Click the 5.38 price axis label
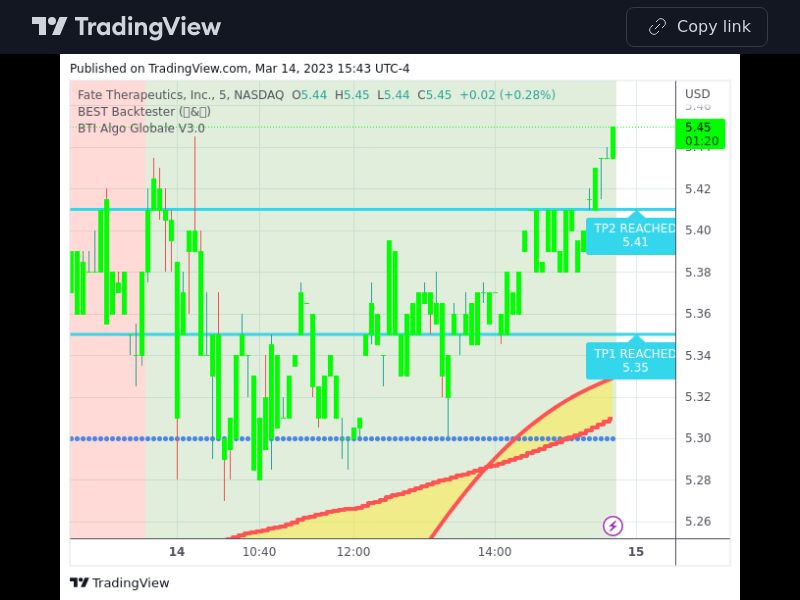Screen dimensions: 800x600 (698, 272)
